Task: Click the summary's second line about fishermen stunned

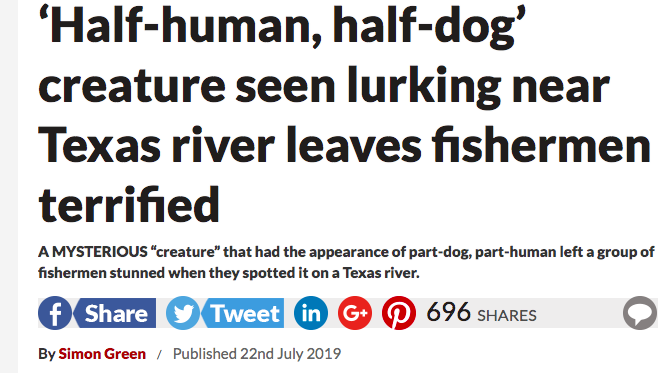Action: point(229,272)
